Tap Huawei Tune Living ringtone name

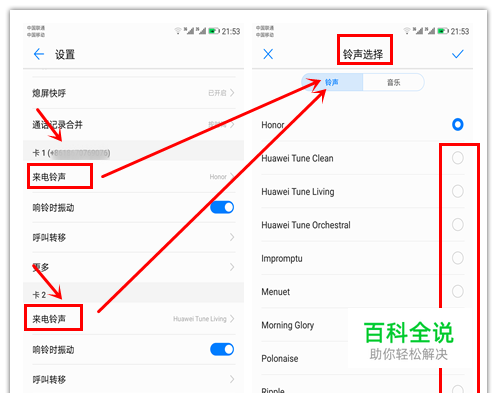pyautogui.click(x=298, y=192)
